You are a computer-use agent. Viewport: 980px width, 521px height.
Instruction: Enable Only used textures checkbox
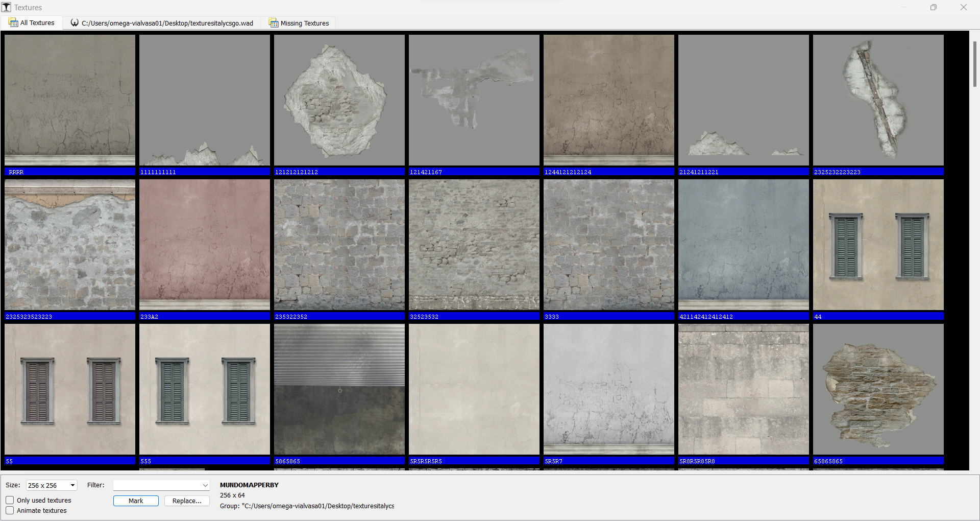tap(10, 500)
